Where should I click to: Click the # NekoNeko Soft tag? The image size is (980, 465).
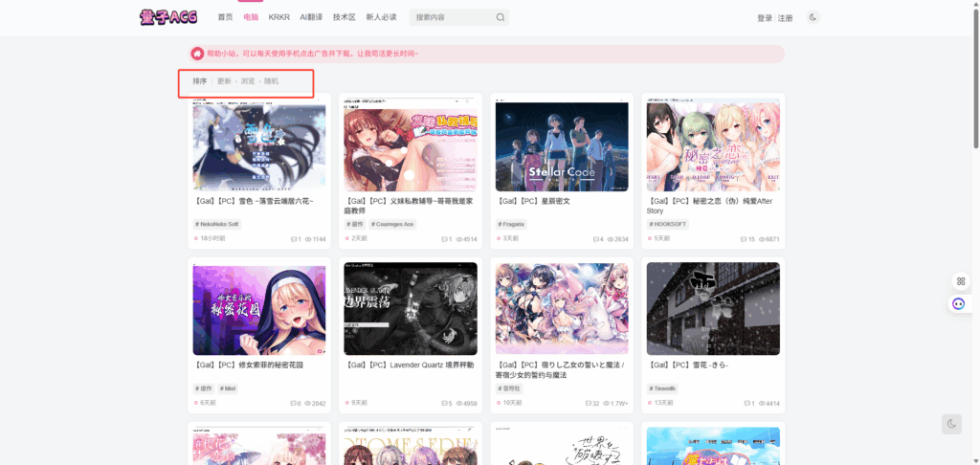(x=217, y=225)
